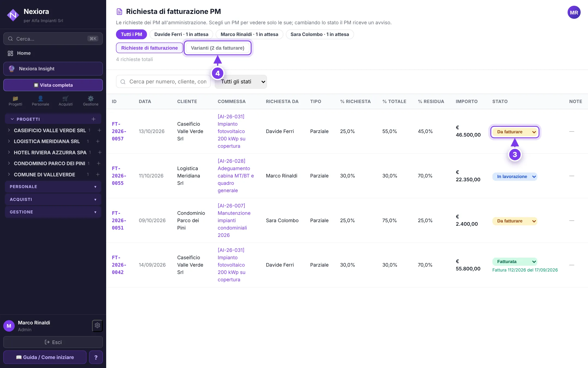Open the Acquisti cart icon

66,101
